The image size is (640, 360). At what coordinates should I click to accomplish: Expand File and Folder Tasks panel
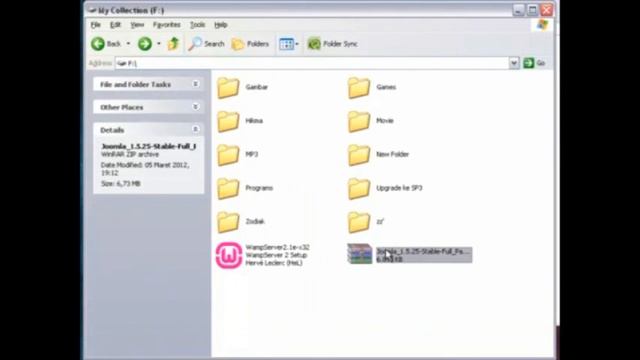point(196,84)
